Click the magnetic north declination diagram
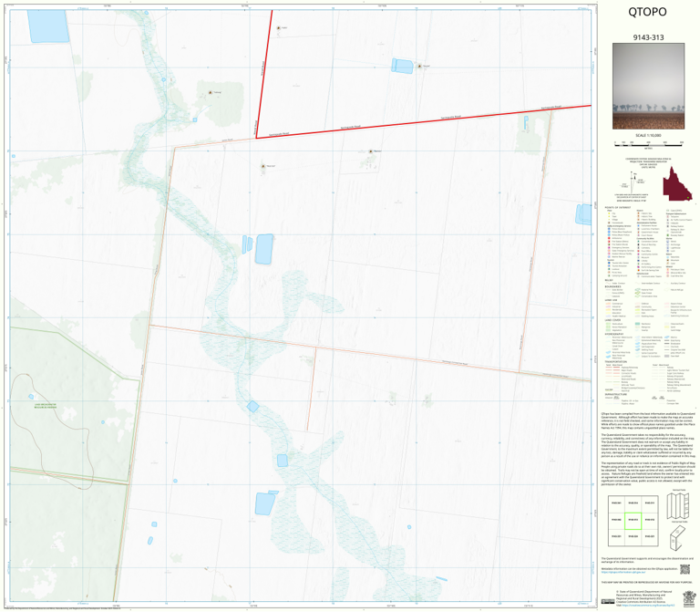 (x=633, y=182)
